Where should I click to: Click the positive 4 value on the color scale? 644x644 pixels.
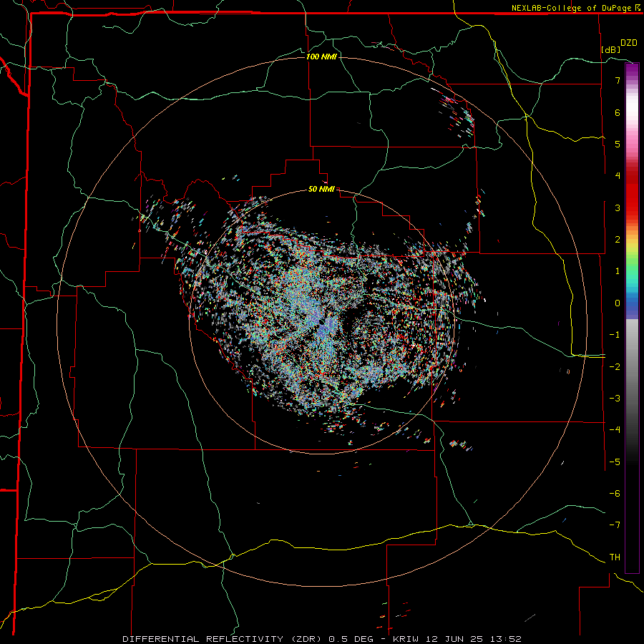[618, 176]
